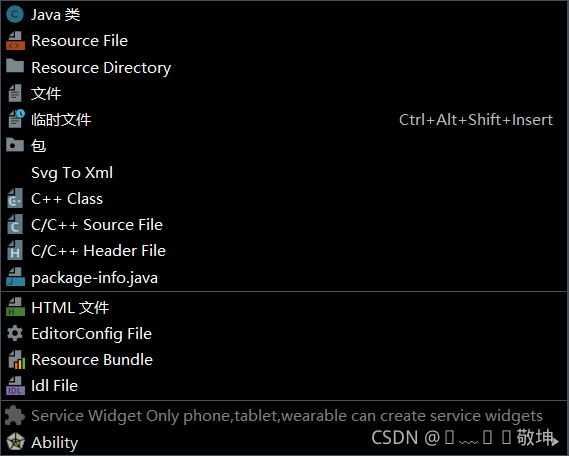Select 临时文件 with Ctrl+Alt+Shift+Insert shortcut
This screenshot has height=456, width=569.
[x=284, y=120]
